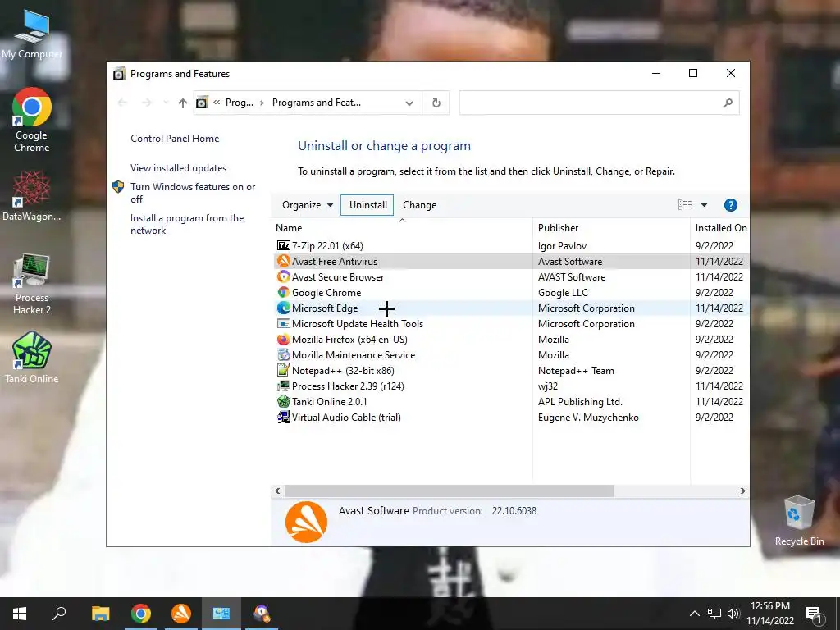
Task: Open the network tray icon
Action: pos(714,614)
